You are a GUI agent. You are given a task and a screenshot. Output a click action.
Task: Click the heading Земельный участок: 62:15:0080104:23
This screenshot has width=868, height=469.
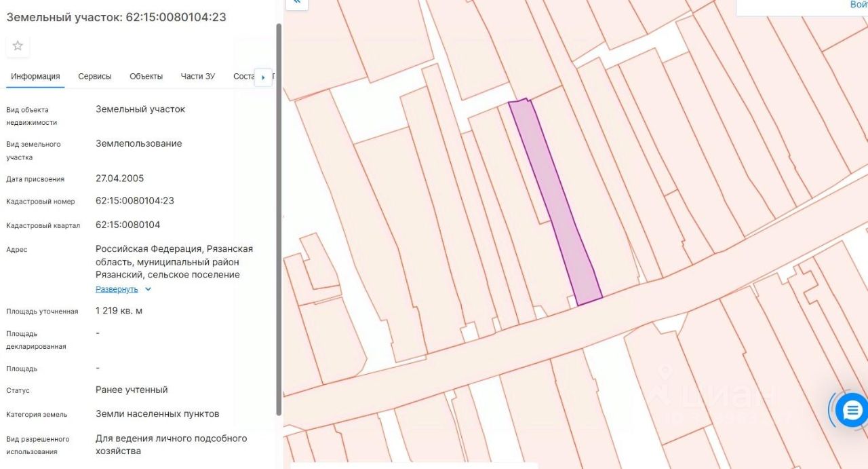tap(116, 17)
